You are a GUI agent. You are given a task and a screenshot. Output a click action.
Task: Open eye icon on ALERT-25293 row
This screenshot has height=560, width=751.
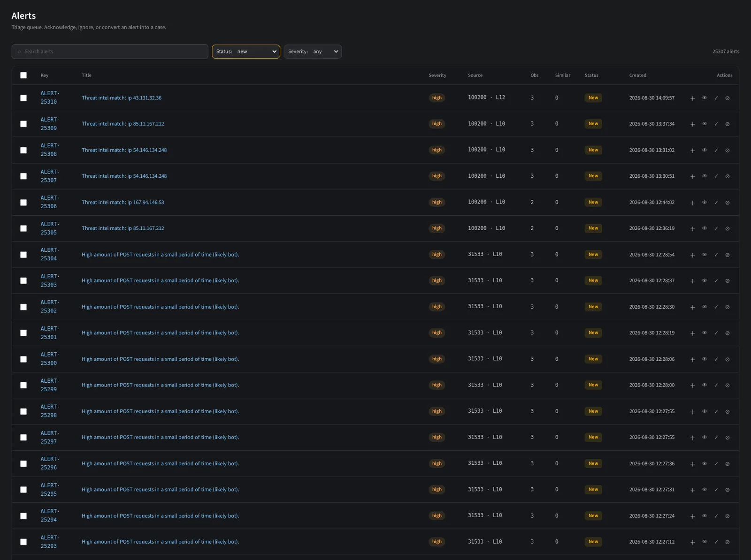[705, 542]
